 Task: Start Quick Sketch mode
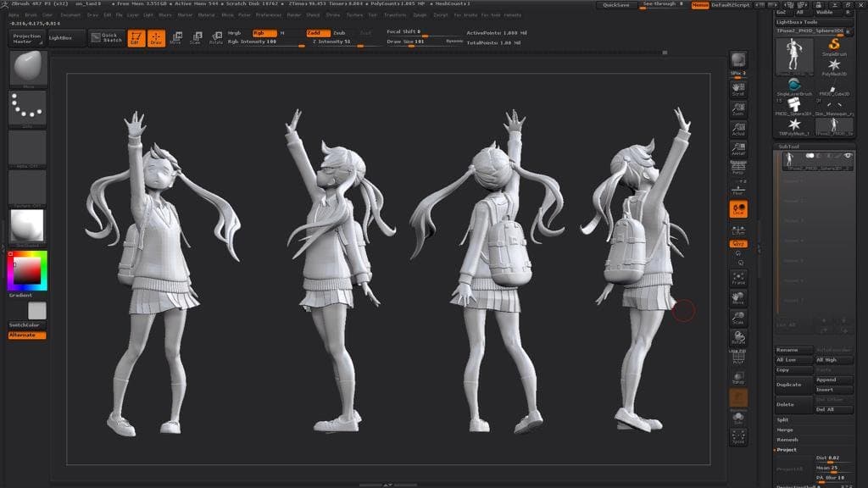coord(107,38)
